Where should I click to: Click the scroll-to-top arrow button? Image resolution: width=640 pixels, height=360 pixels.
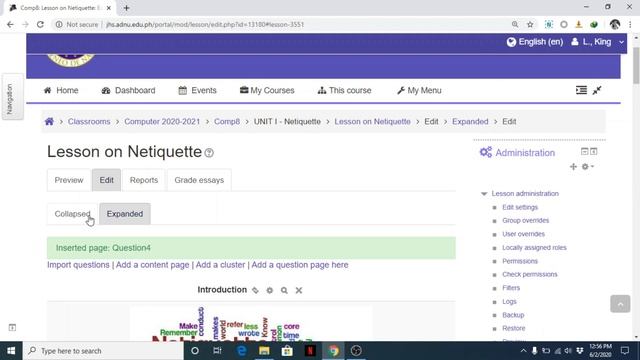pyautogui.click(x=620, y=304)
